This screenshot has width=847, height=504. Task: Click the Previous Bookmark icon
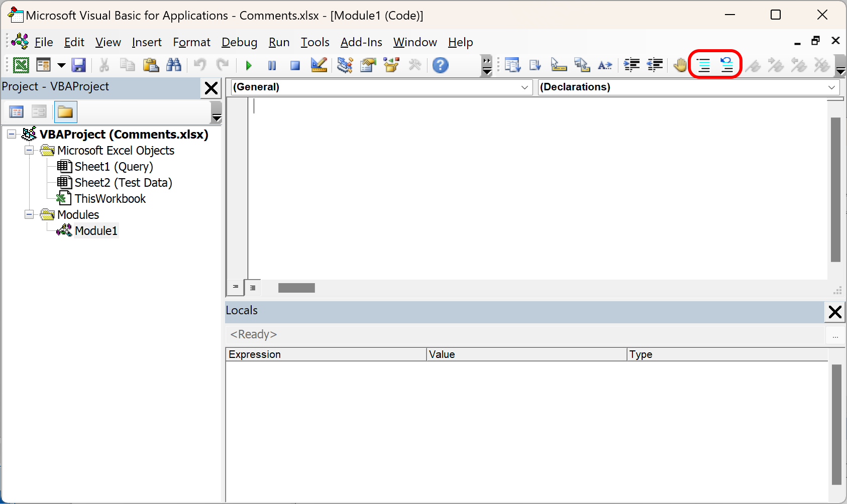click(799, 65)
